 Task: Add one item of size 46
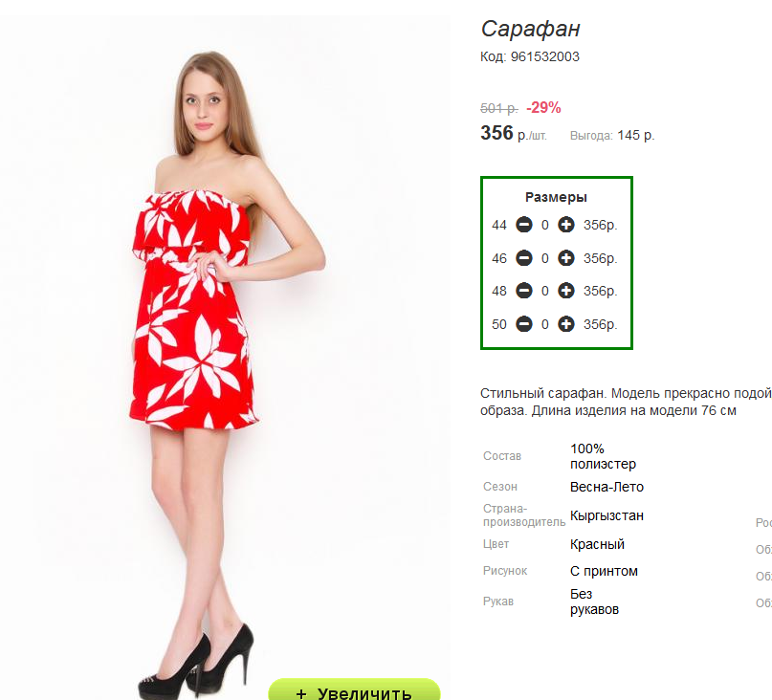tap(565, 258)
